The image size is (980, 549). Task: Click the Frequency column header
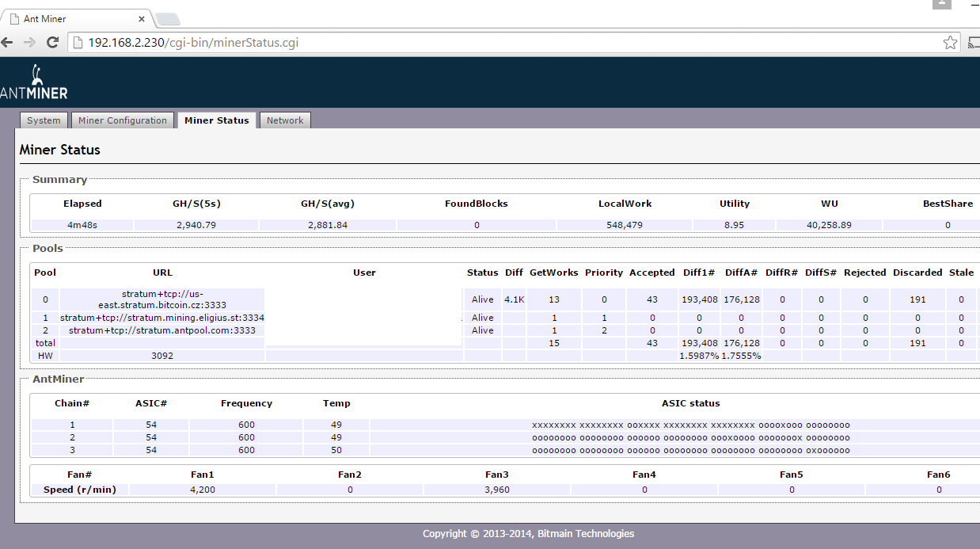click(246, 403)
